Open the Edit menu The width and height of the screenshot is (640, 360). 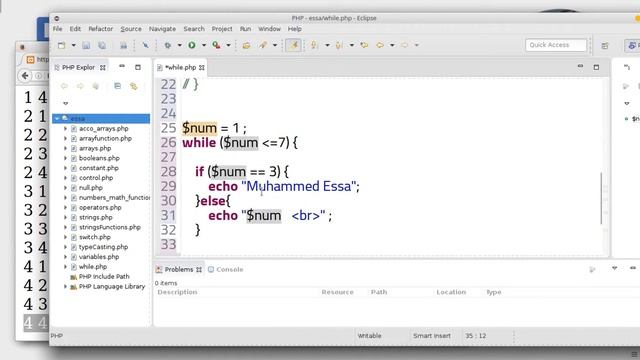75,29
